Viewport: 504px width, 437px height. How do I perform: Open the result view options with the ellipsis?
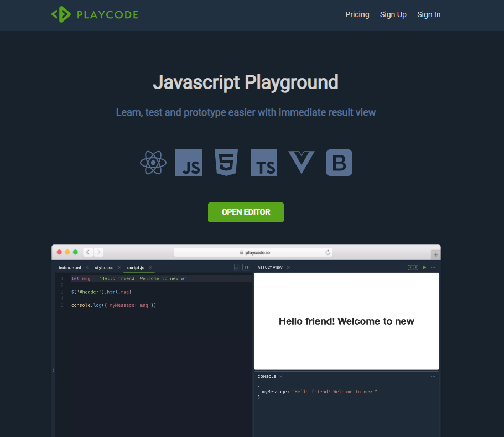coord(433,267)
